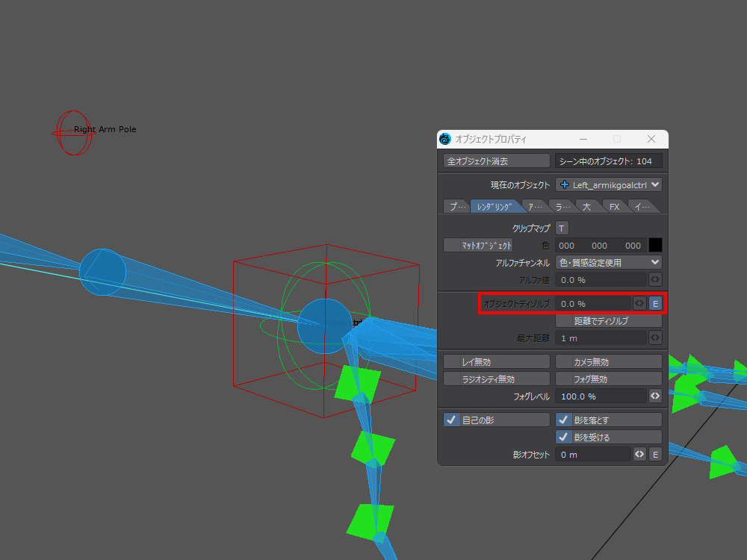Switch to the FX tab
Image resolution: width=747 pixels, height=560 pixels.
[x=614, y=207]
